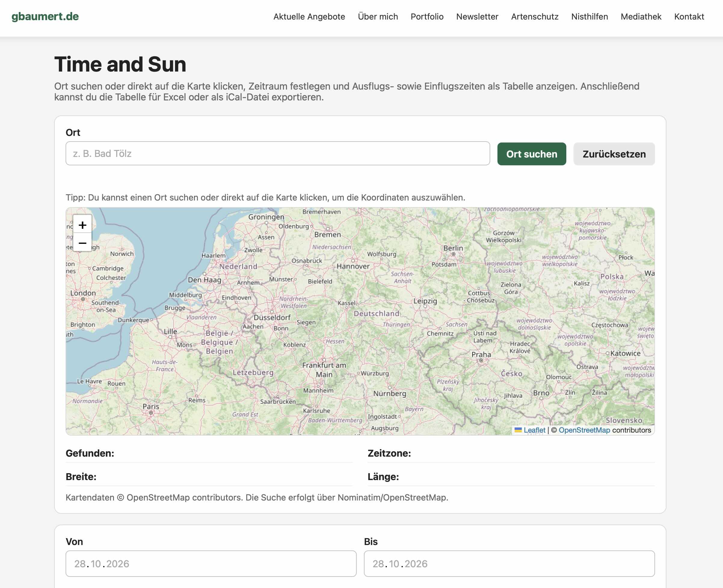Click the 'Zeitzone:' label
Viewport: 723px width, 588px height.
(389, 453)
